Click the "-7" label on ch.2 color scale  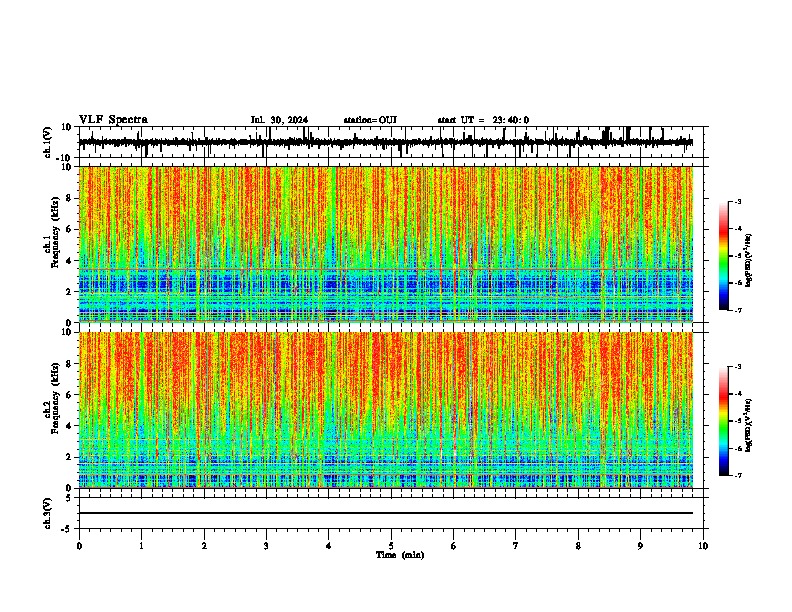pos(737,476)
